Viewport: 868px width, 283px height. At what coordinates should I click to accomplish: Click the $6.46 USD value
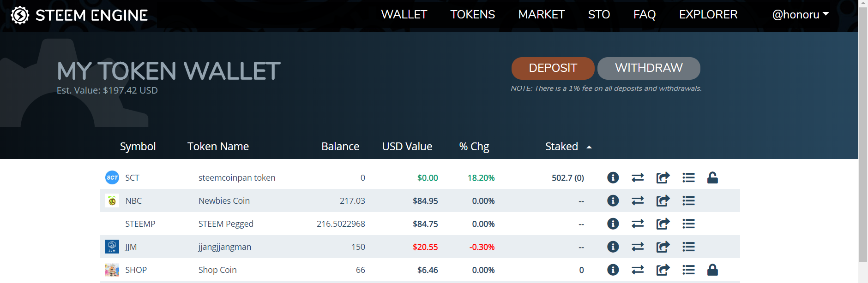click(x=428, y=270)
